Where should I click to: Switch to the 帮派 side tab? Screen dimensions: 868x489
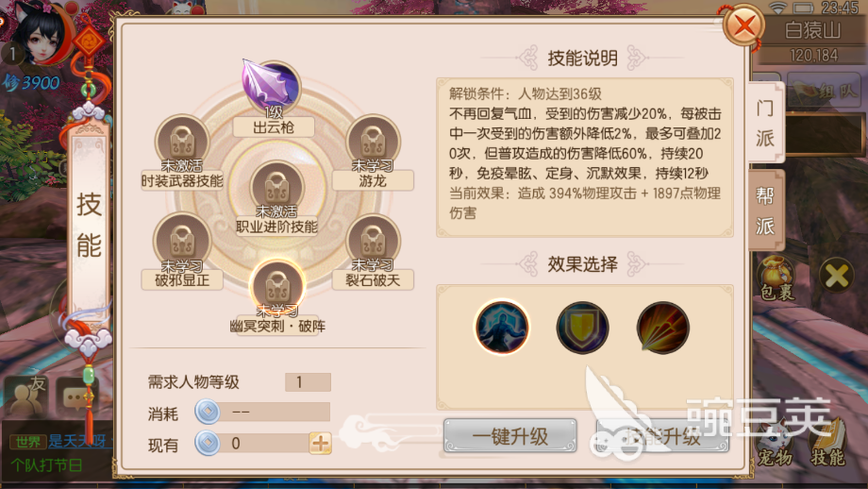click(x=765, y=211)
